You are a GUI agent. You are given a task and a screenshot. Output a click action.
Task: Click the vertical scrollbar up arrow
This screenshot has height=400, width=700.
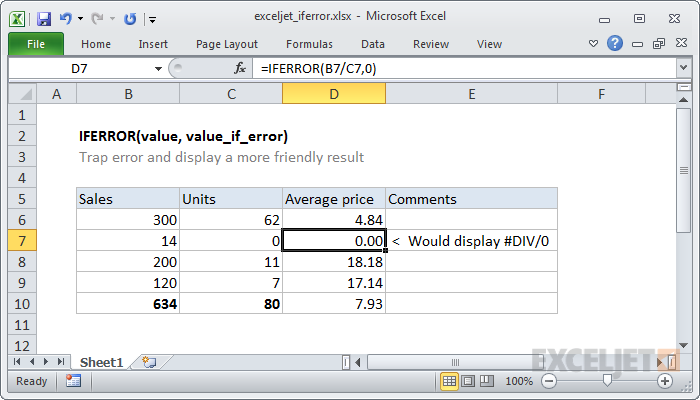pos(683,100)
